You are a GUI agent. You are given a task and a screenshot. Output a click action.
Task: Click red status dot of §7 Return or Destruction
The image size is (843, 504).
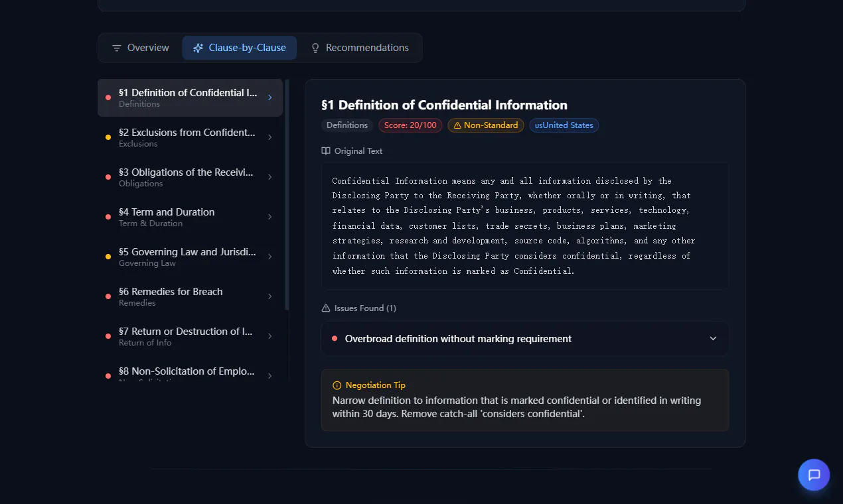coord(108,336)
